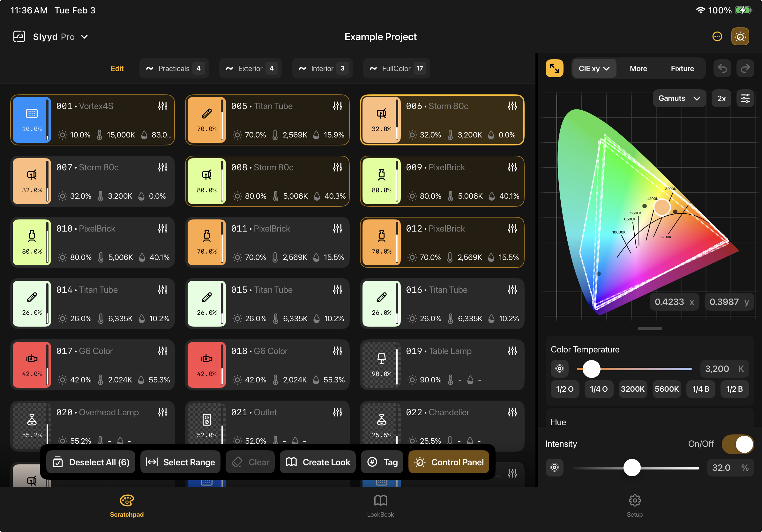
Task: Click the undo arrow above the CIE chart
Action: tap(722, 68)
